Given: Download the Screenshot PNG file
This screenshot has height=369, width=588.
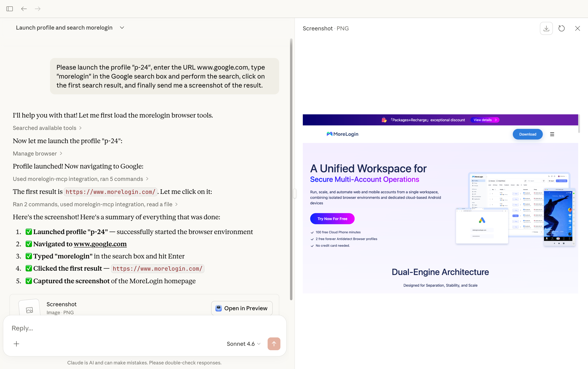Looking at the screenshot, I should point(546,28).
